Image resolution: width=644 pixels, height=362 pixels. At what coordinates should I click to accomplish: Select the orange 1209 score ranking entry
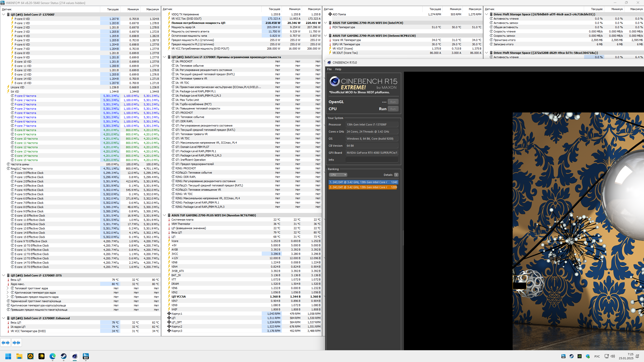point(363,187)
